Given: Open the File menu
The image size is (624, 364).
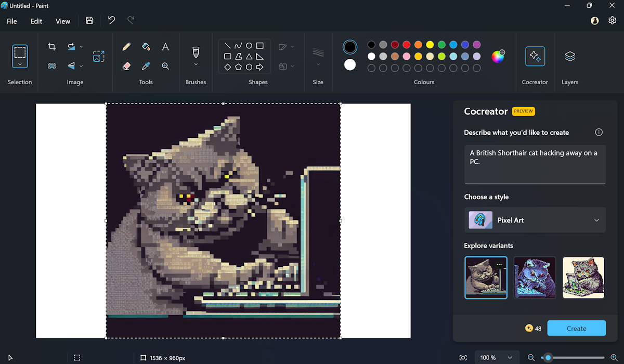Looking at the screenshot, I should pyautogui.click(x=11, y=21).
